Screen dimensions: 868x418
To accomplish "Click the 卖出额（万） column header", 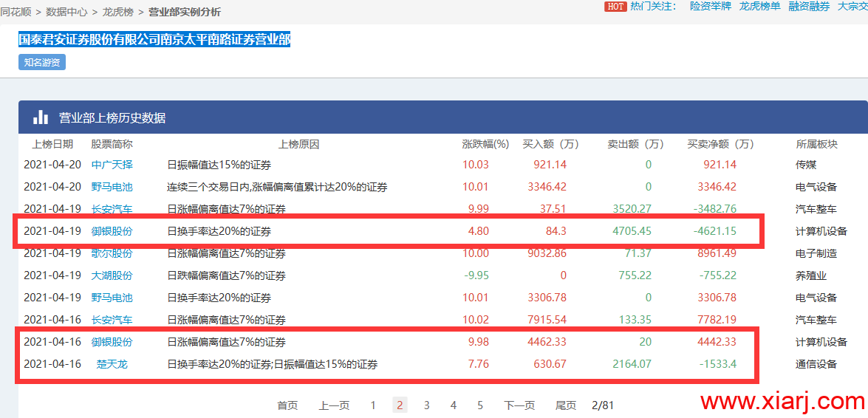I will (635, 145).
